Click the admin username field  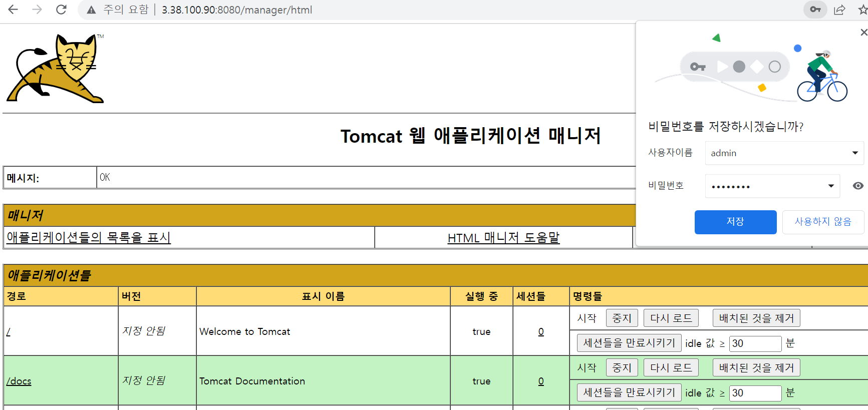tap(784, 153)
